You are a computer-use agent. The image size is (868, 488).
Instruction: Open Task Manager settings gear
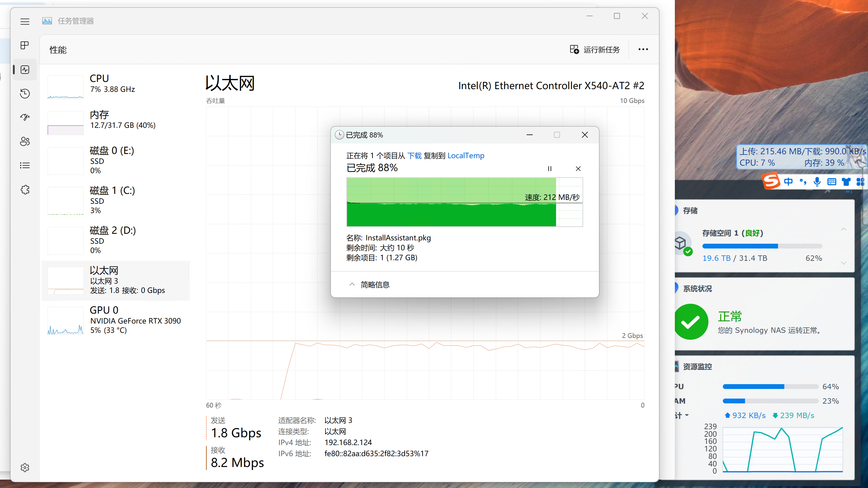tap(25, 467)
